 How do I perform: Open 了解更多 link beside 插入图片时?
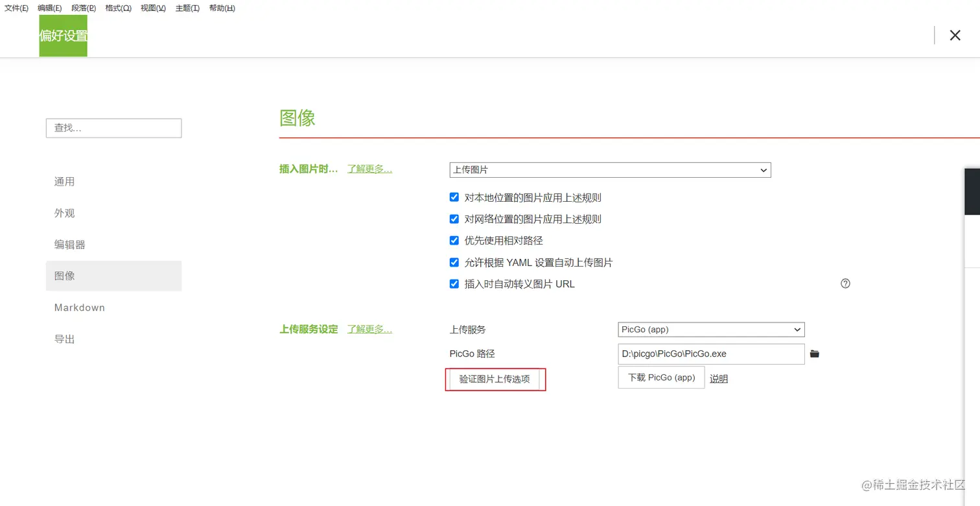coord(369,169)
